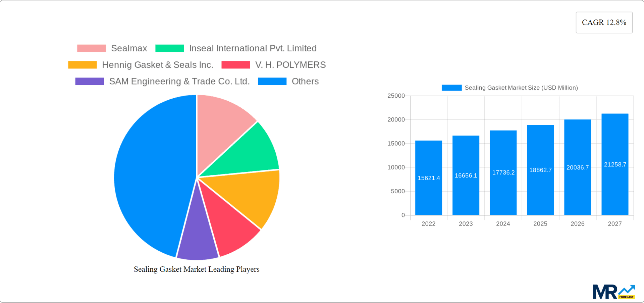Select the pink Sealmax legend swatch
644x303 pixels.
(91, 48)
